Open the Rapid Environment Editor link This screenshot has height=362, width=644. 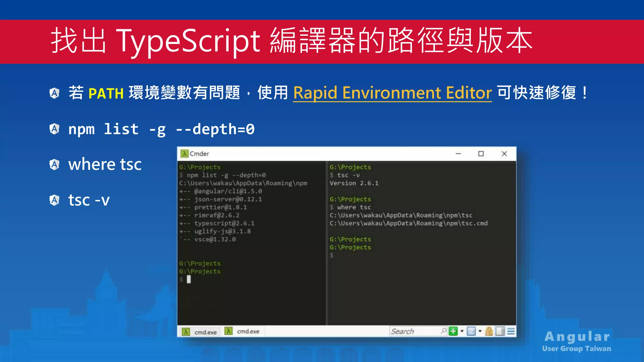tap(392, 93)
